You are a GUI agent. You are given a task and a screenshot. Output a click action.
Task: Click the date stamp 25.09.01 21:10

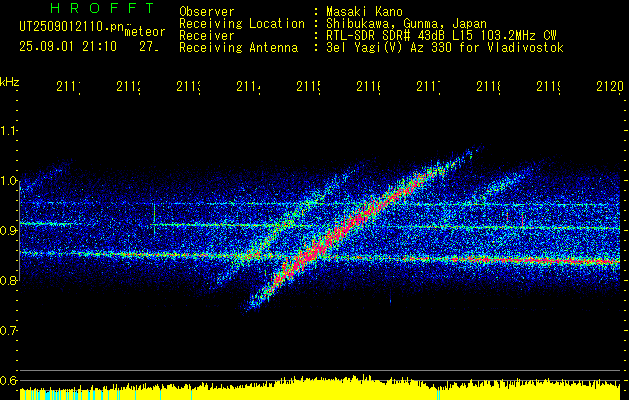coord(68,47)
